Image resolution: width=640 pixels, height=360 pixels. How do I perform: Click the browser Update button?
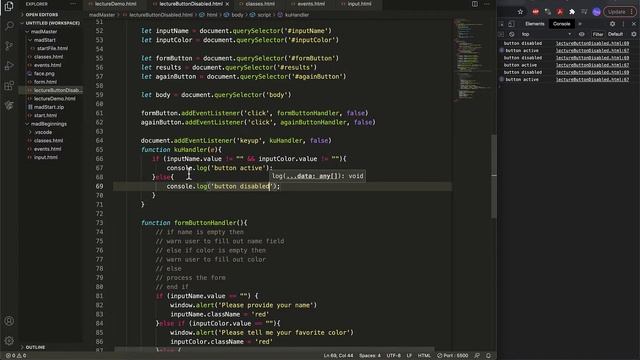[620, 12]
